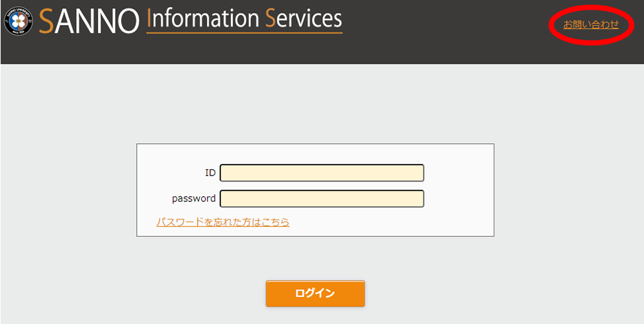Click the SANNO wordmark in the header

89,21
